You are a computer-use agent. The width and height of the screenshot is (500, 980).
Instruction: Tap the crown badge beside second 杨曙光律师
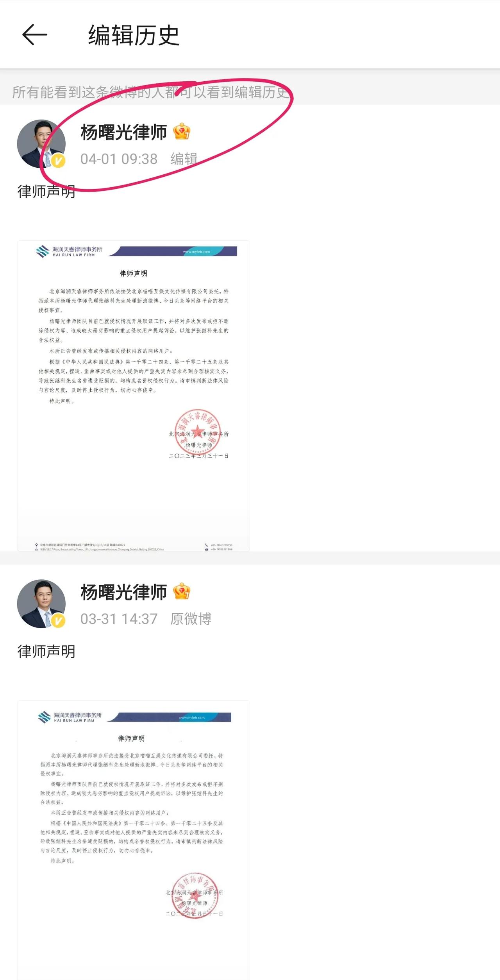pos(182,591)
